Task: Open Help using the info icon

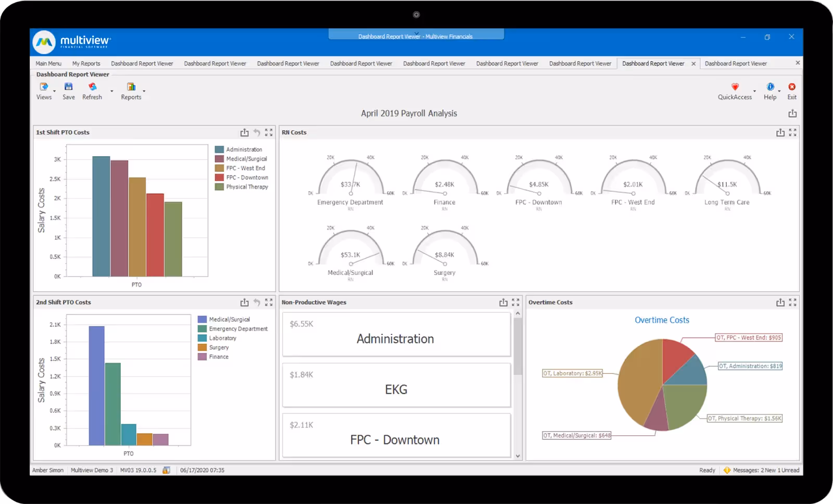Action: click(x=771, y=87)
